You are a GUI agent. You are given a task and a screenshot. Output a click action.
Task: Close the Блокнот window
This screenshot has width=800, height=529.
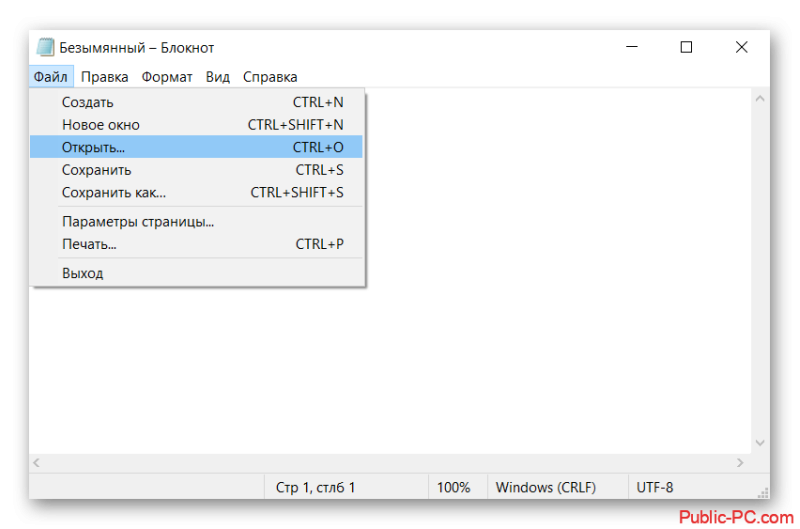tap(741, 47)
